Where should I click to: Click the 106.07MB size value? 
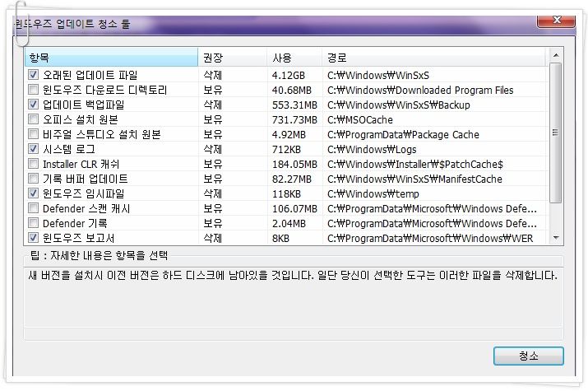294,208
